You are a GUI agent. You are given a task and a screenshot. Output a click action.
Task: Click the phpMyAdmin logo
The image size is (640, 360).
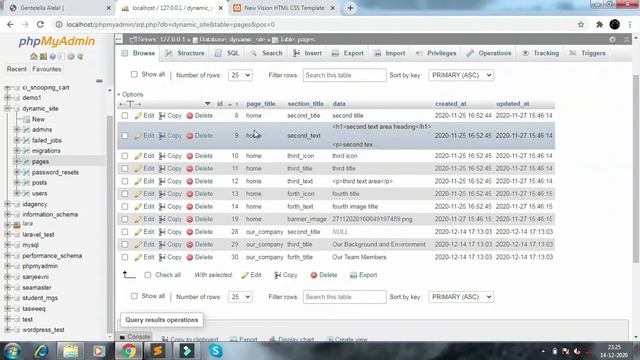(57, 41)
